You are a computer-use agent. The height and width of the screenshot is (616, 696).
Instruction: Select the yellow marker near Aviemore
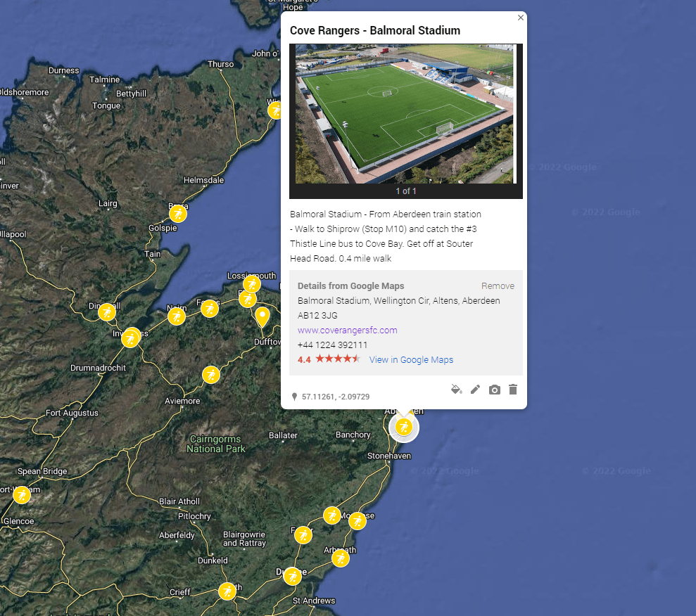pyautogui.click(x=211, y=375)
